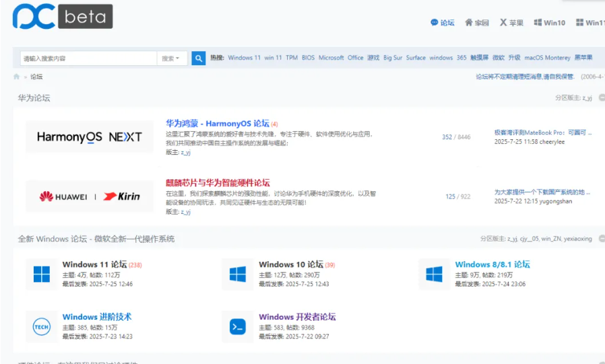Image resolution: width=605 pixels, height=364 pixels.
Task: Click hot search term Office
Action: (x=355, y=58)
